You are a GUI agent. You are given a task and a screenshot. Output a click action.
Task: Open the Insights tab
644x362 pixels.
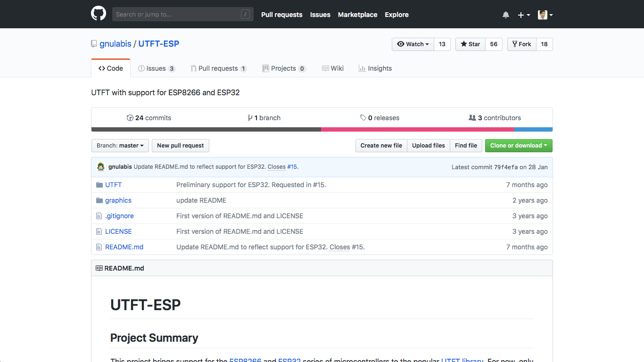tap(375, 68)
